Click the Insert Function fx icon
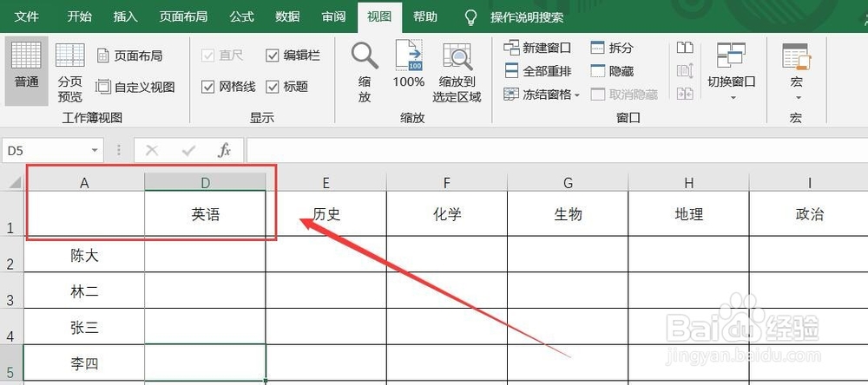 pos(224,151)
